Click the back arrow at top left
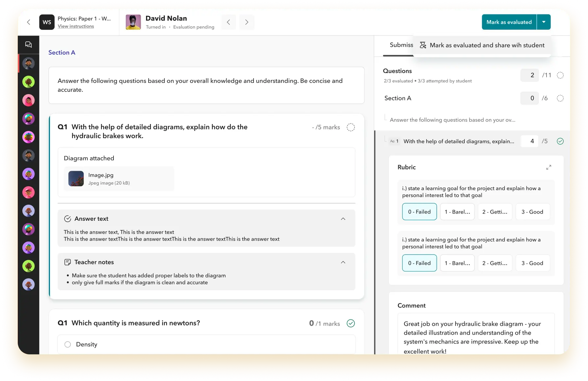 [29, 22]
